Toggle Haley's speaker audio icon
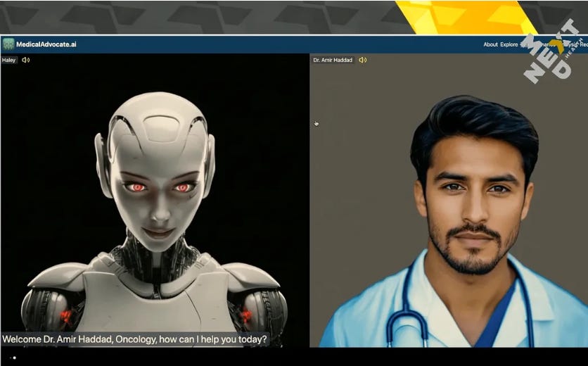Screen dimensions: 588x366 (25, 60)
